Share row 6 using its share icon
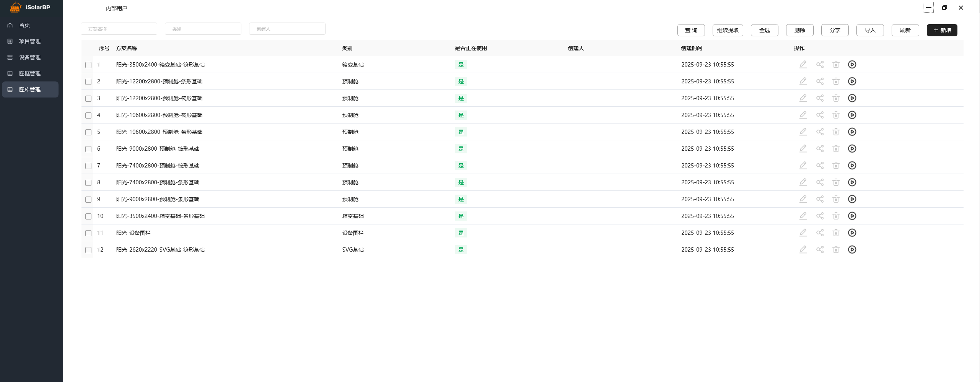The image size is (980, 382). (820, 149)
